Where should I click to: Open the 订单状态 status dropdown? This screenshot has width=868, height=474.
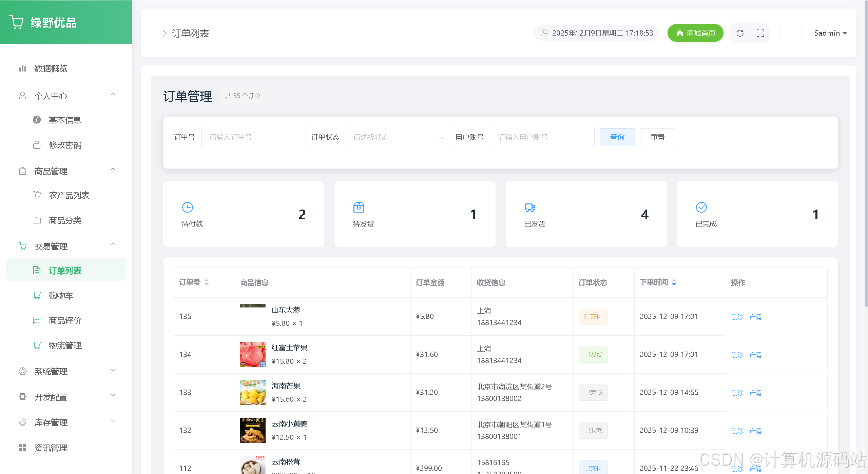tap(398, 137)
